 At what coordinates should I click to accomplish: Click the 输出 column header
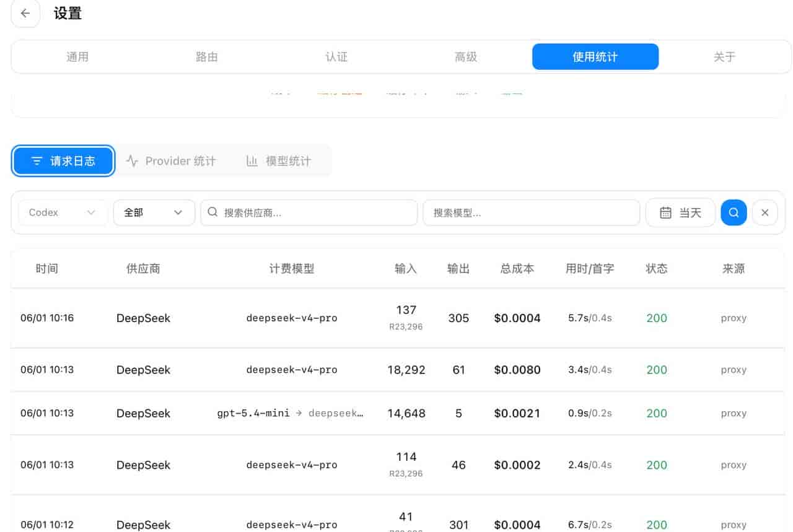(x=458, y=269)
